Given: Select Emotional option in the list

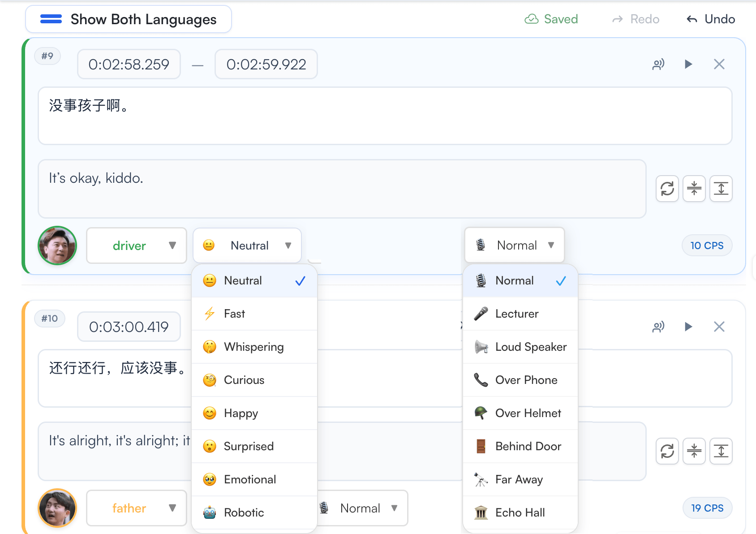Looking at the screenshot, I should pyautogui.click(x=254, y=479).
